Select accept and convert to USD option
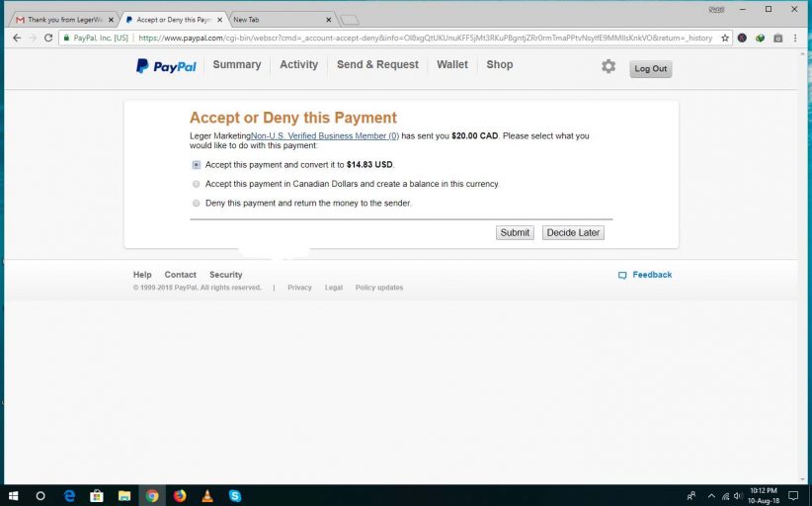 [x=197, y=165]
